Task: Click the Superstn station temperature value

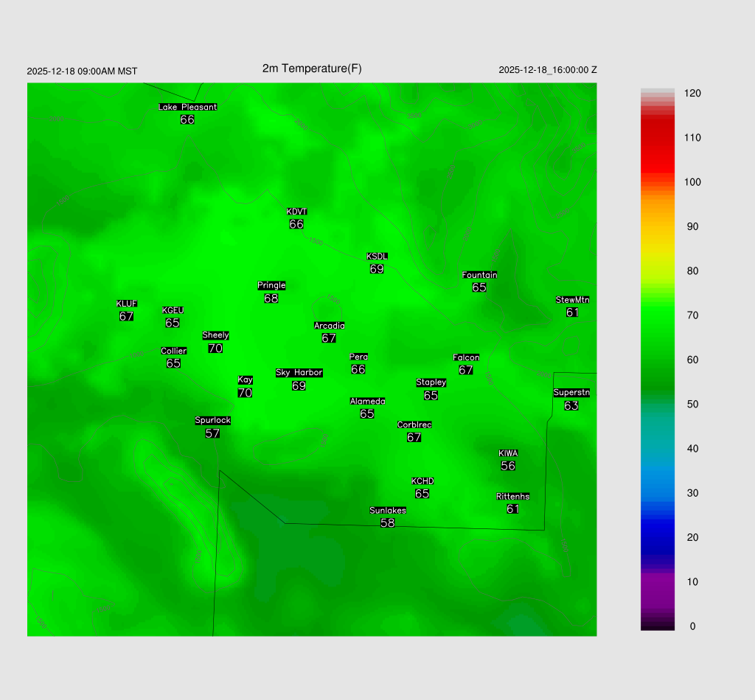Action: (571, 405)
